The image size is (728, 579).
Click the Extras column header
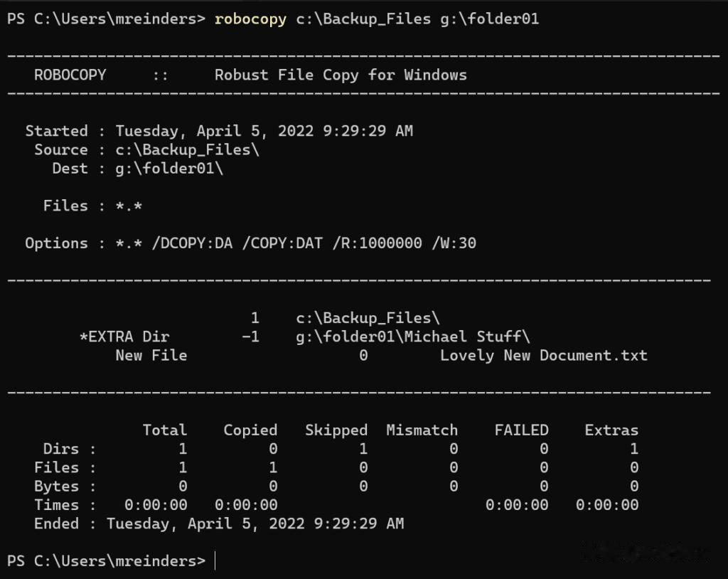pos(611,430)
